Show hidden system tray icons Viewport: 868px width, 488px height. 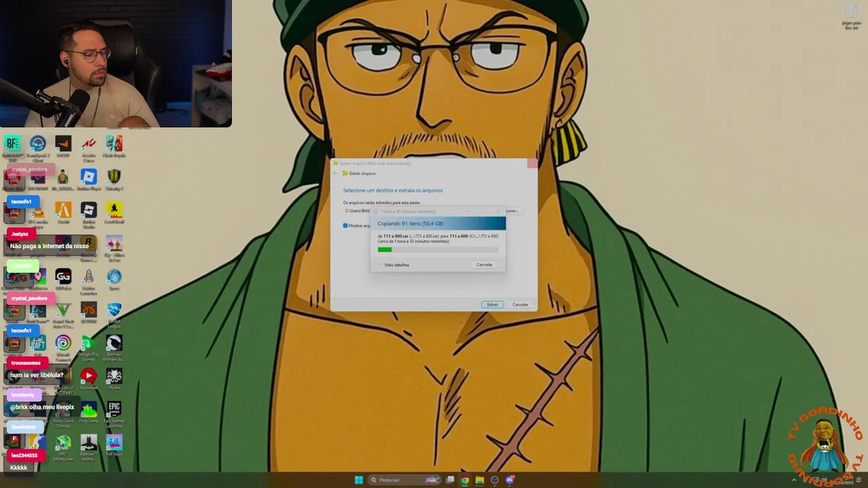point(794,480)
